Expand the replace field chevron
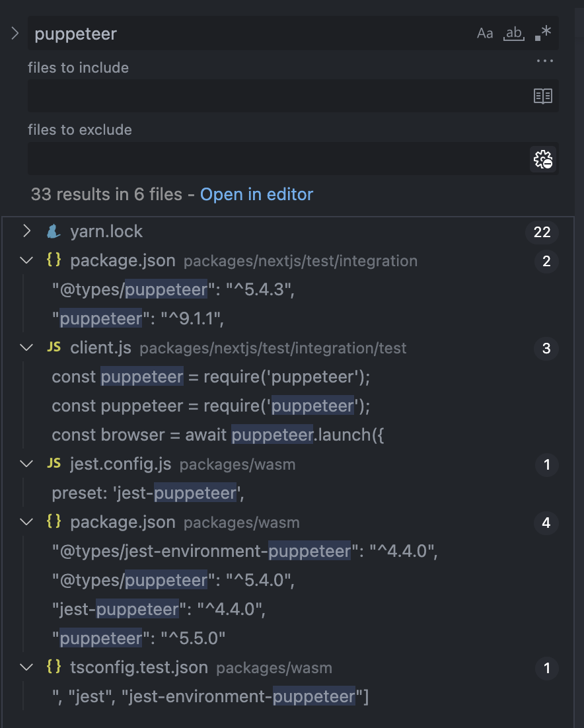 15,34
